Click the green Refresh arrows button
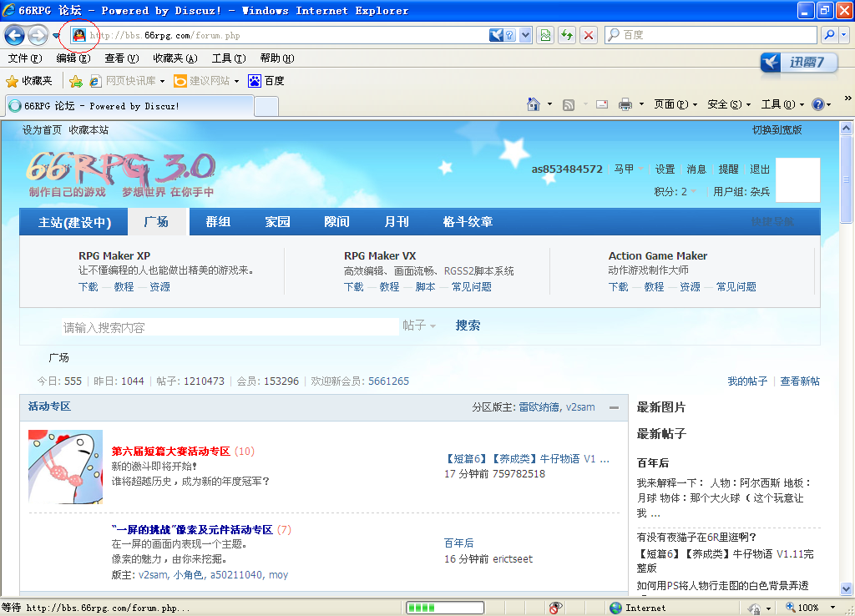855x616 pixels. 567,35
